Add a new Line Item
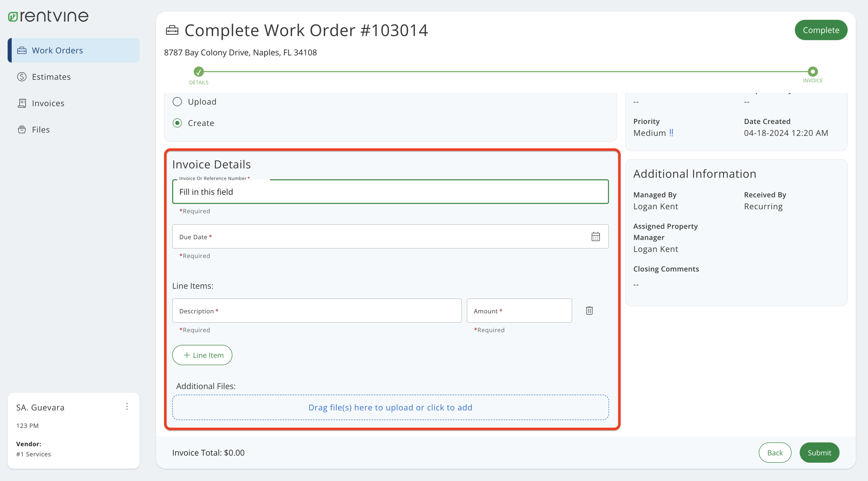This screenshot has height=481, width=868. point(202,355)
